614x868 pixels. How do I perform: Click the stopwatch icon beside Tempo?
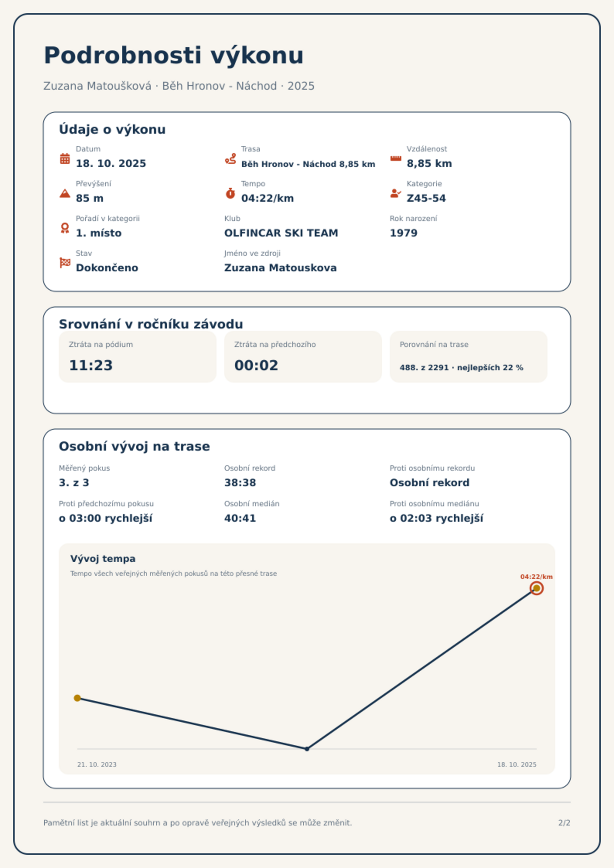(x=230, y=193)
